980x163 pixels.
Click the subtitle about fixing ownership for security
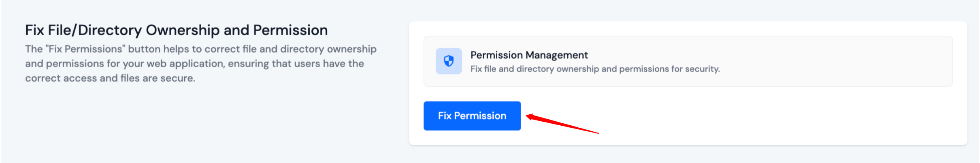(x=595, y=69)
